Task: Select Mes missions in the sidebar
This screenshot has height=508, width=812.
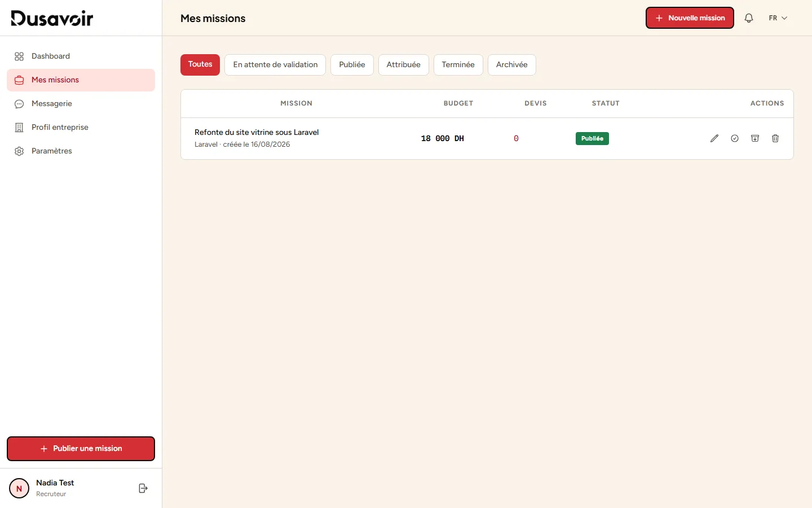Action: 81,80
